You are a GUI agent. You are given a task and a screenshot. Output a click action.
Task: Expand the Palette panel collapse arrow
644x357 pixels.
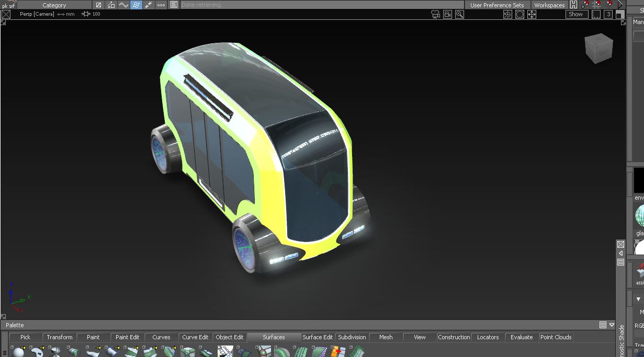[612, 325]
